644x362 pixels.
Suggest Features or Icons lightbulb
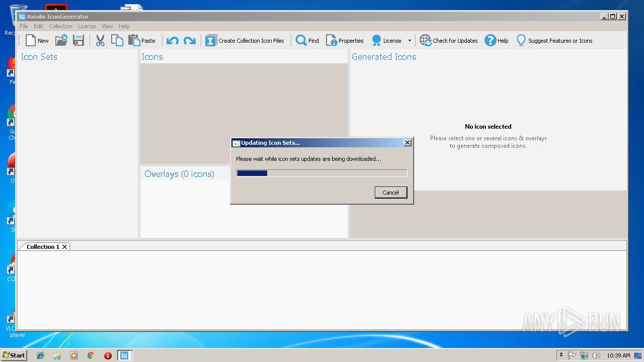554,41
